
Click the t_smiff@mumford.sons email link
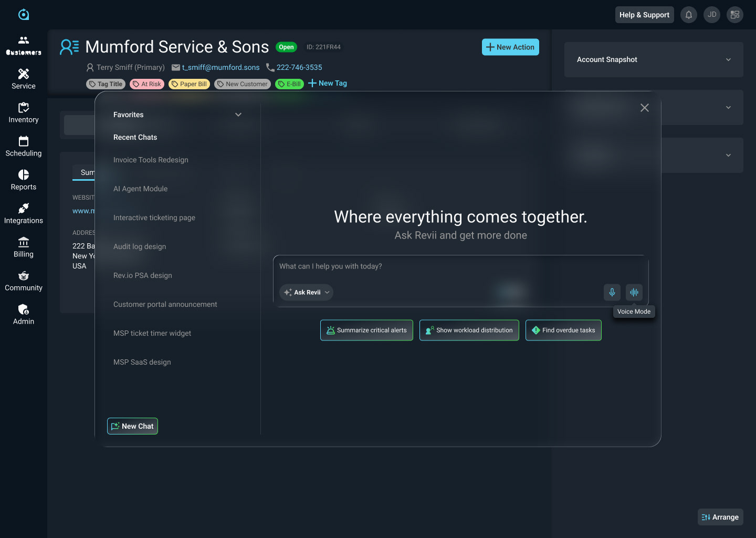point(221,67)
